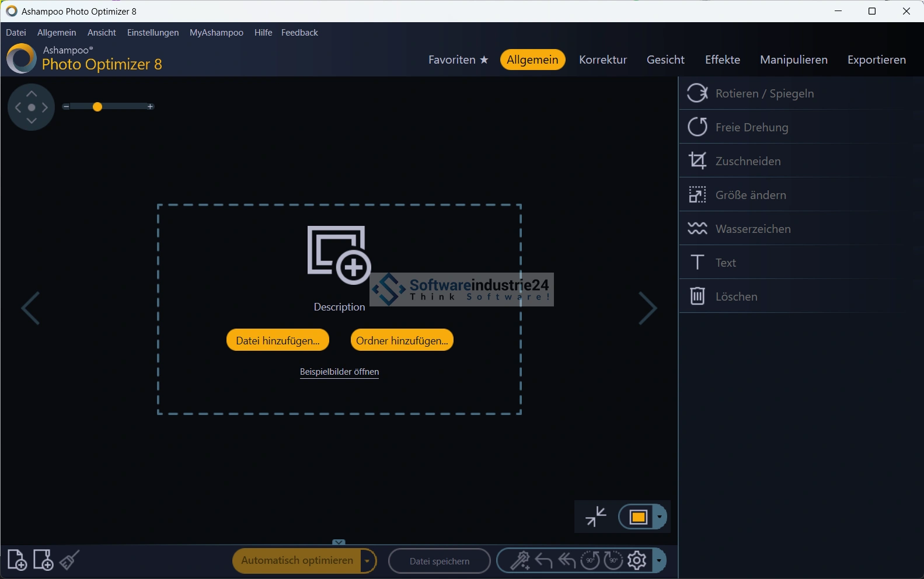Click the broom clear-list icon
The image size is (924, 579).
click(69, 560)
